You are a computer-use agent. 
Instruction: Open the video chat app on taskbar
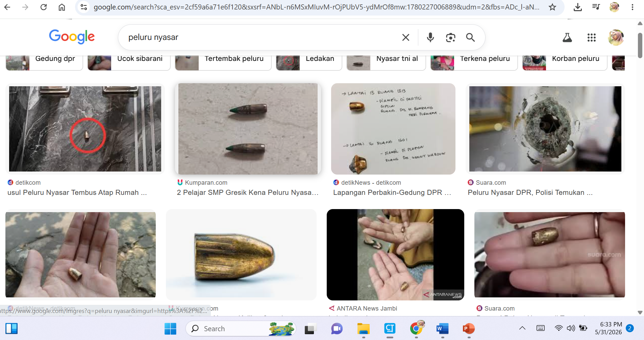337,328
